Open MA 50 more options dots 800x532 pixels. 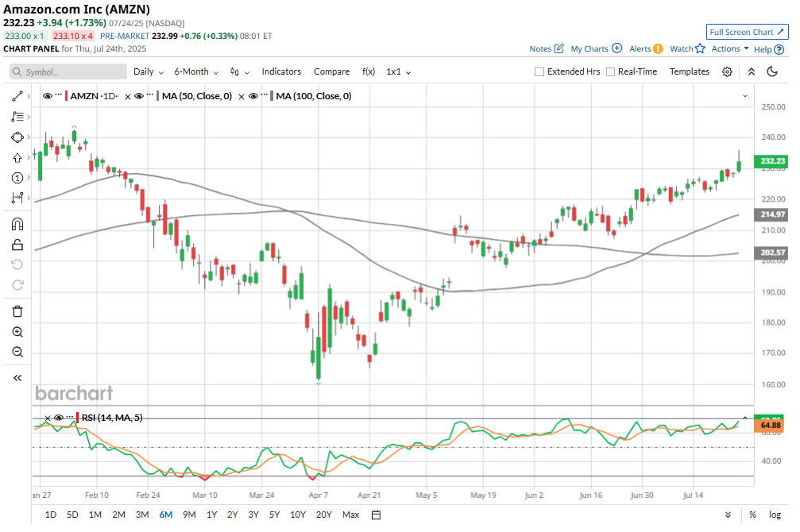point(150,94)
